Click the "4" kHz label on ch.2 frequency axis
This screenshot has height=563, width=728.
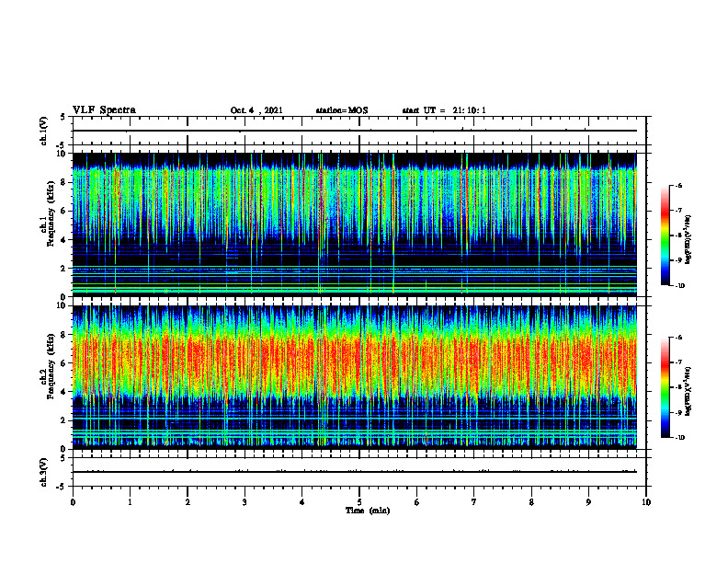click(x=63, y=392)
